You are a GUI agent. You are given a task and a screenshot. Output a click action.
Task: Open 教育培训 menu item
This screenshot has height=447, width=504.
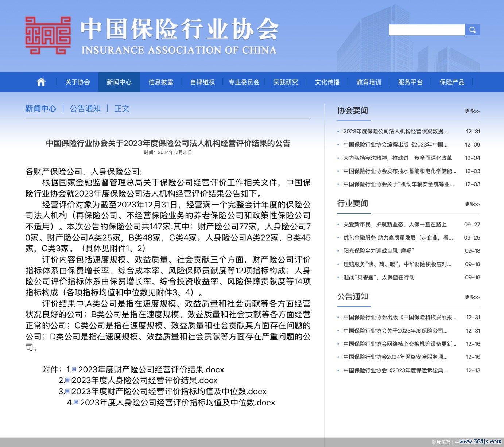click(x=369, y=82)
